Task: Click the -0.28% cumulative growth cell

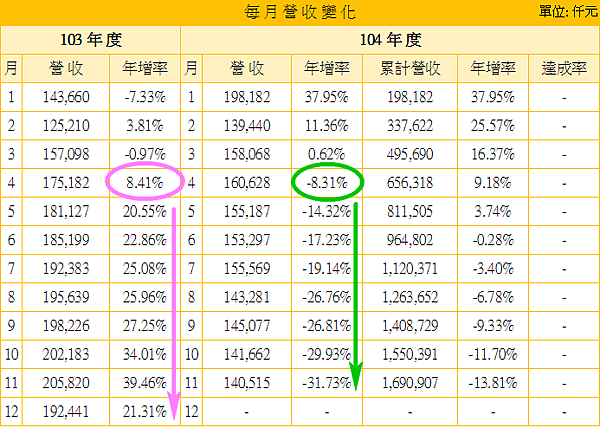Action: (x=492, y=240)
